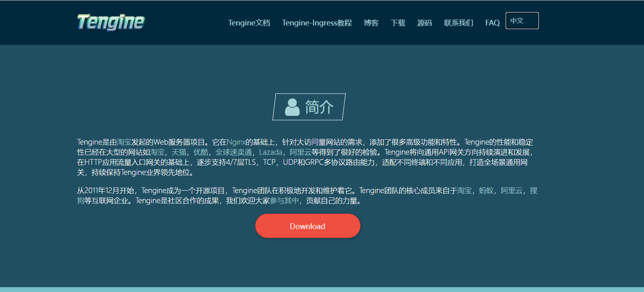
Task: Click the Tengine logo
Action: point(111,22)
